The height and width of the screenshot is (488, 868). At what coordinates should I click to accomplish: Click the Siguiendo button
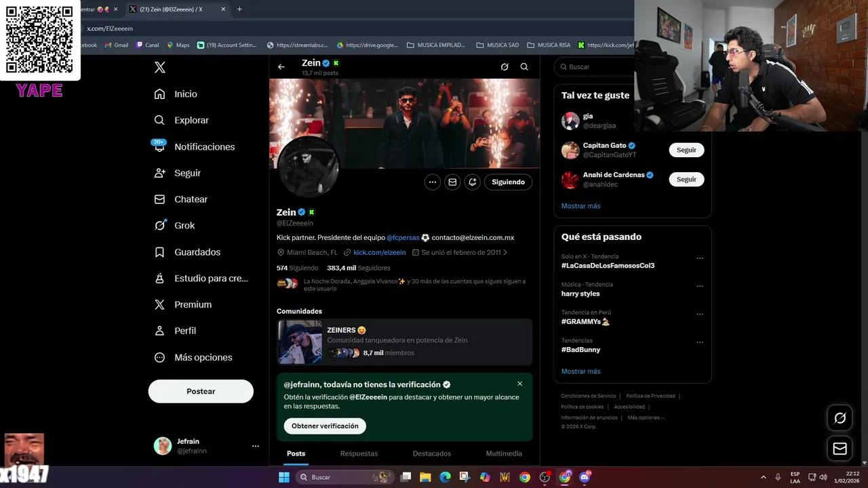pyautogui.click(x=509, y=182)
